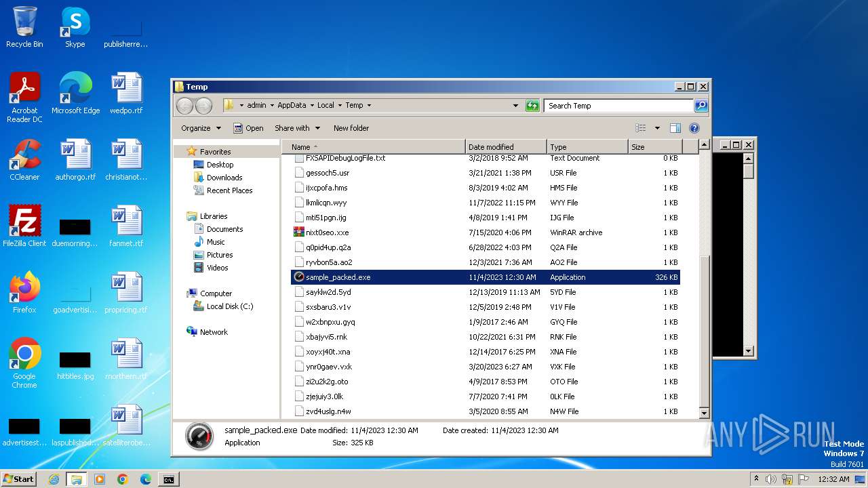Screen dimensions: 868x488
Task: Select Network in navigation pane
Action: click(214, 332)
